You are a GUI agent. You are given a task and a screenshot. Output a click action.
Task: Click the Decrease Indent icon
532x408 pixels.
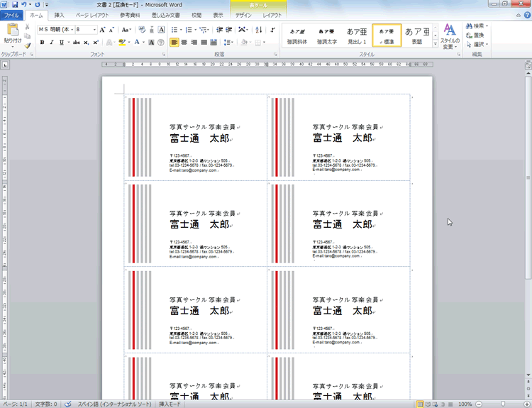tap(219, 30)
